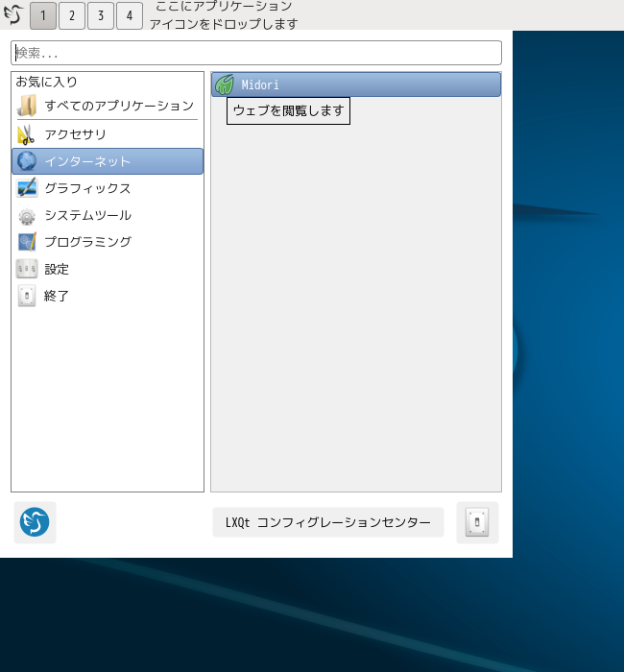Screen dimensions: 624x672
Task: Open アクセサリ category
Action: (108, 134)
